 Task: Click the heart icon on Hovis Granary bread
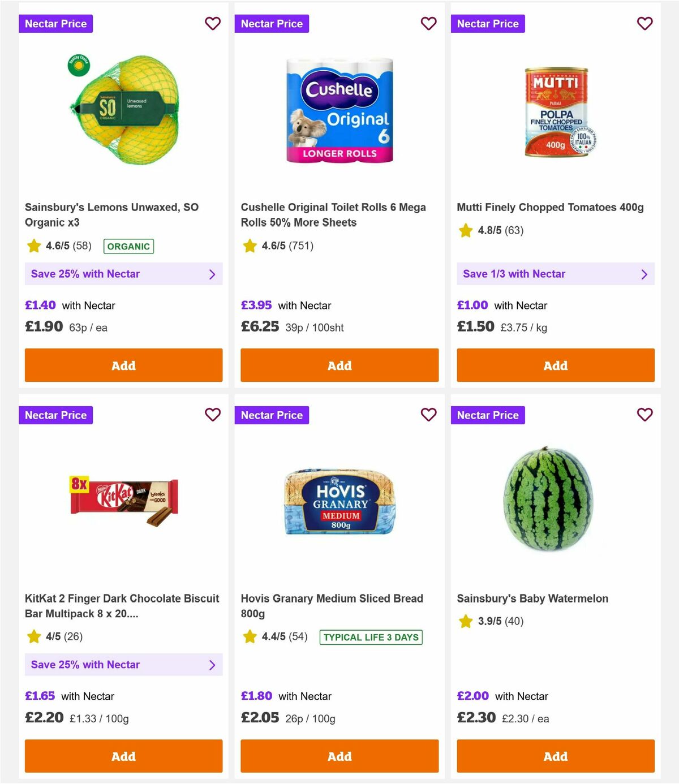(428, 415)
